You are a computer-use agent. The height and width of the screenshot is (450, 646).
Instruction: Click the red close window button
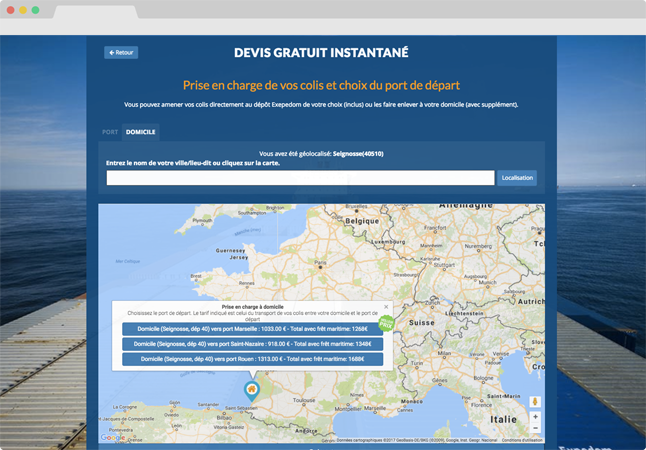(11, 10)
